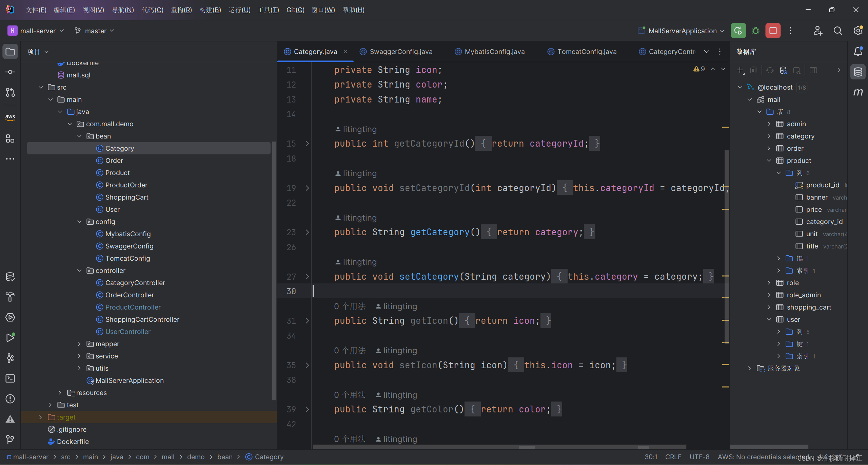Click the line ending CRLF indicator
The image size is (868, 465).
tap(673, 457)
